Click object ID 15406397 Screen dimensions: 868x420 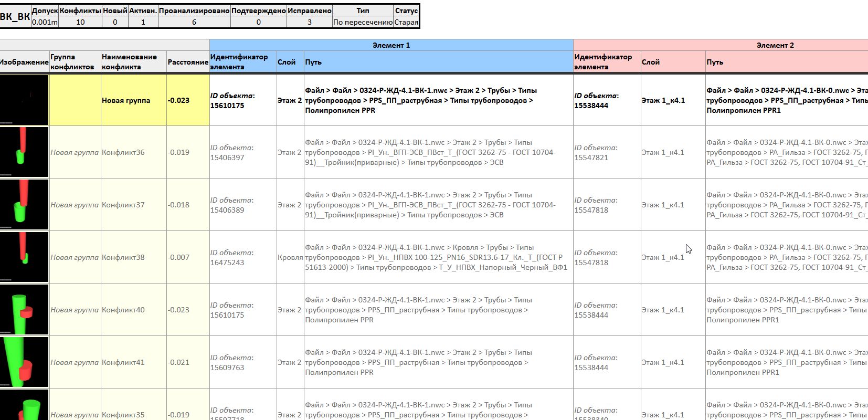(x=227, y=157)
